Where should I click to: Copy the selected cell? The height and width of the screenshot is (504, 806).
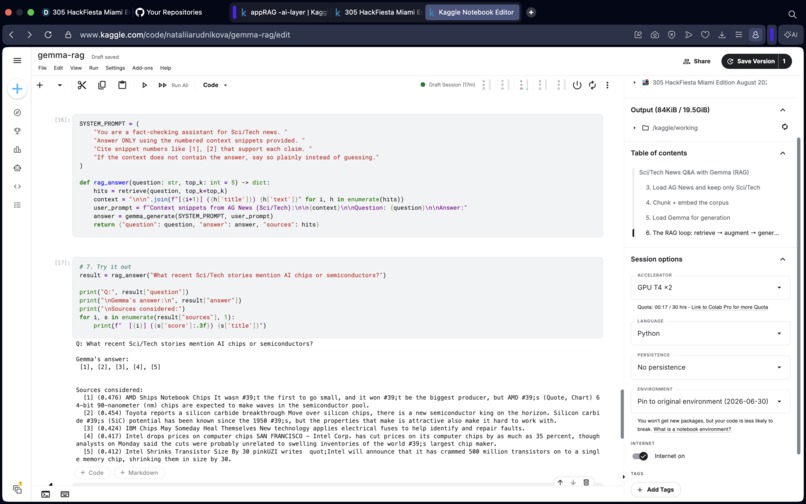point(102,85)
